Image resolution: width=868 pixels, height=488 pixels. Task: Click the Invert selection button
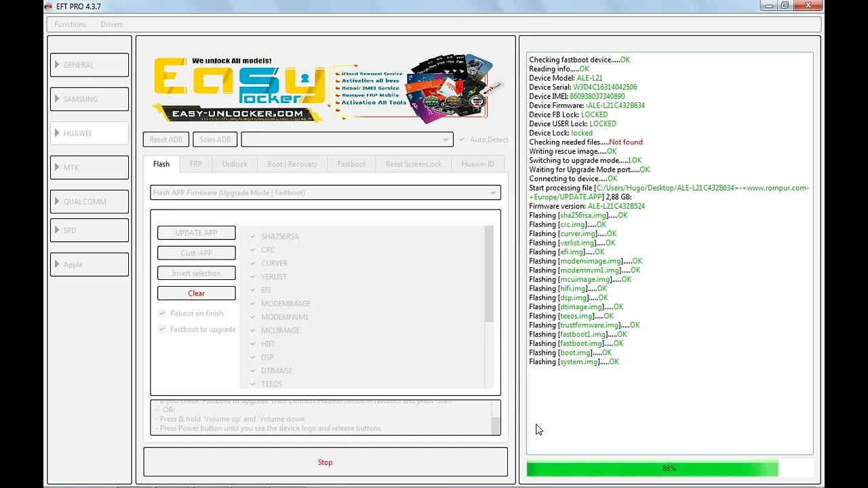[197, 273]
